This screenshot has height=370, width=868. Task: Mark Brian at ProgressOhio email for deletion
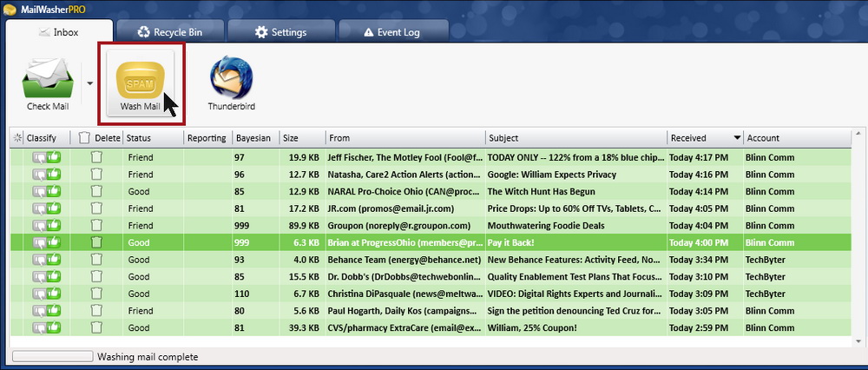click(97, 242)
